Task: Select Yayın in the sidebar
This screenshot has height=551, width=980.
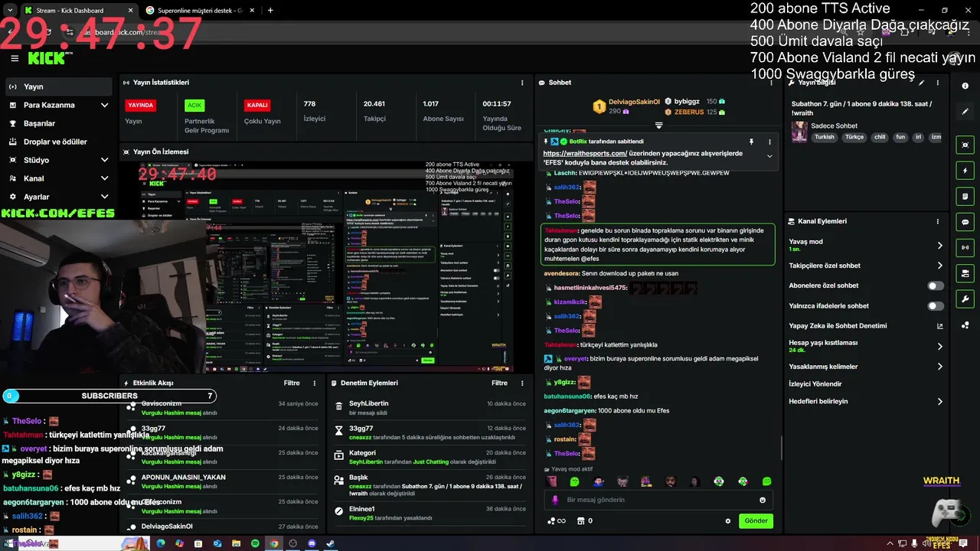Action: pos(58,86)
